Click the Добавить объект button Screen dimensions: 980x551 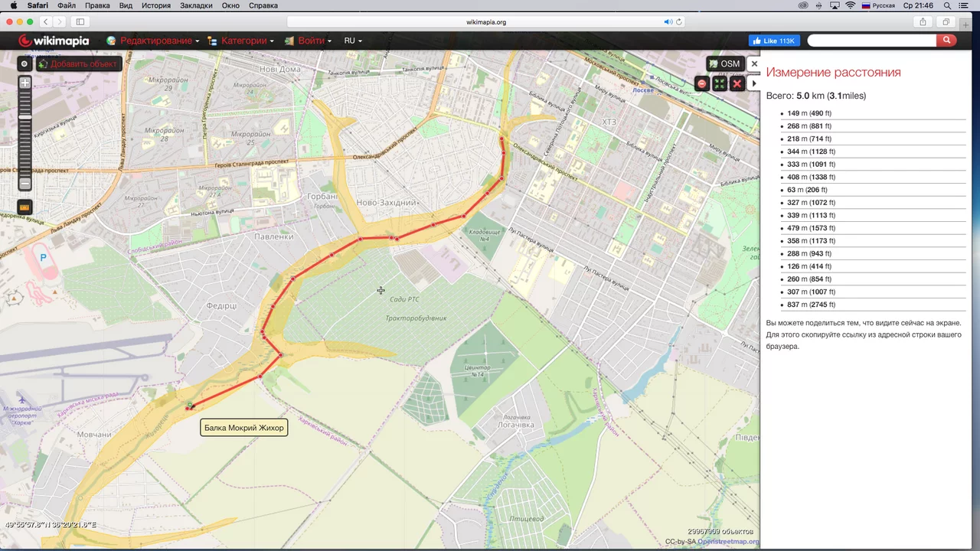coord(78,64)
